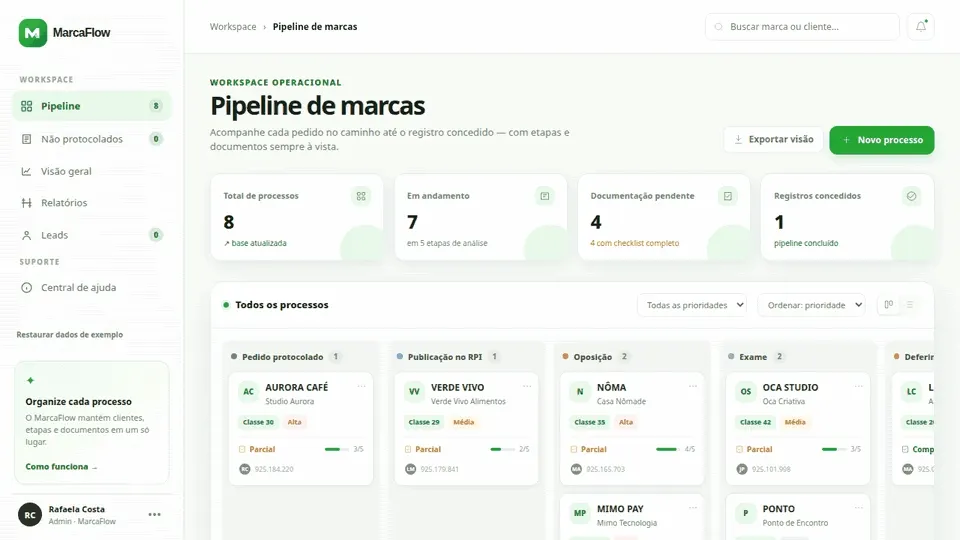Image resolution: width=960 pixels, height=540 pixels.
Task: Click the MarcaFlow logo icon
Action: [32, 32]
